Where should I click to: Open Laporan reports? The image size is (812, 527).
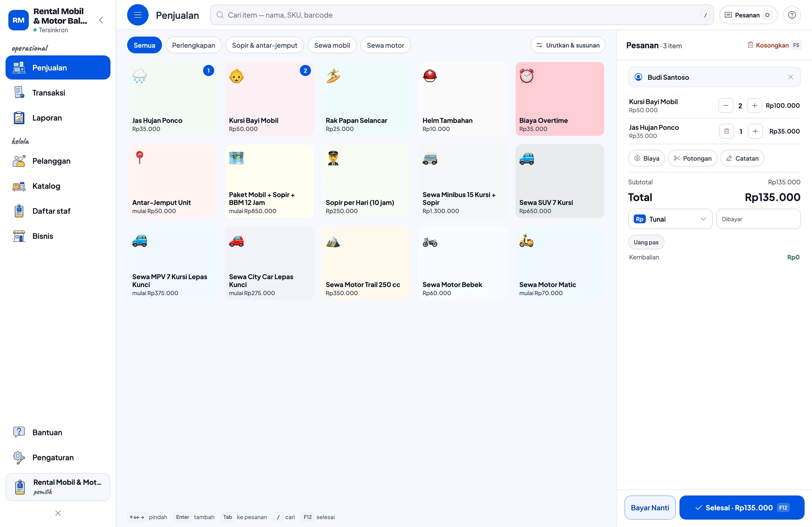[58, 118]
